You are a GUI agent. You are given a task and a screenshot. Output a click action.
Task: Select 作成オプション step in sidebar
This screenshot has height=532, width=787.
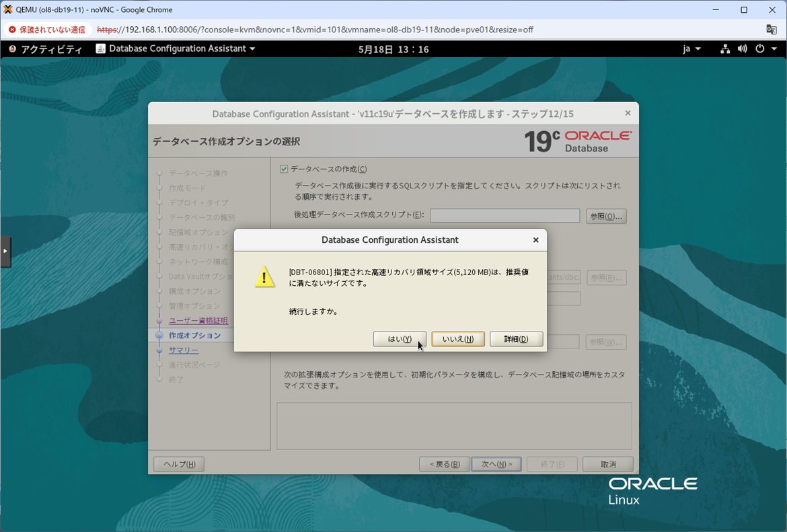point(195,335)
